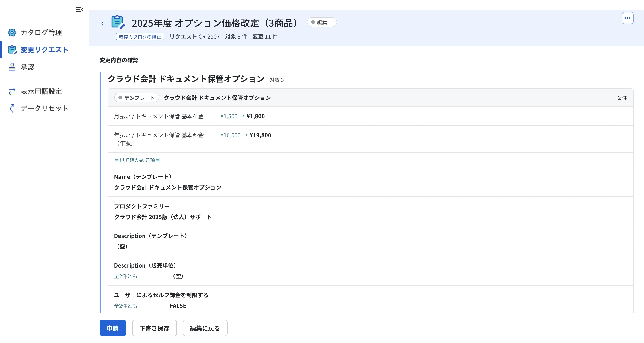Image resolution: width=644 pixels, height=343 pixels.
Task: Click the 年払い / ドキュメント保管 基本料金 row label
Action: point(159,139)
